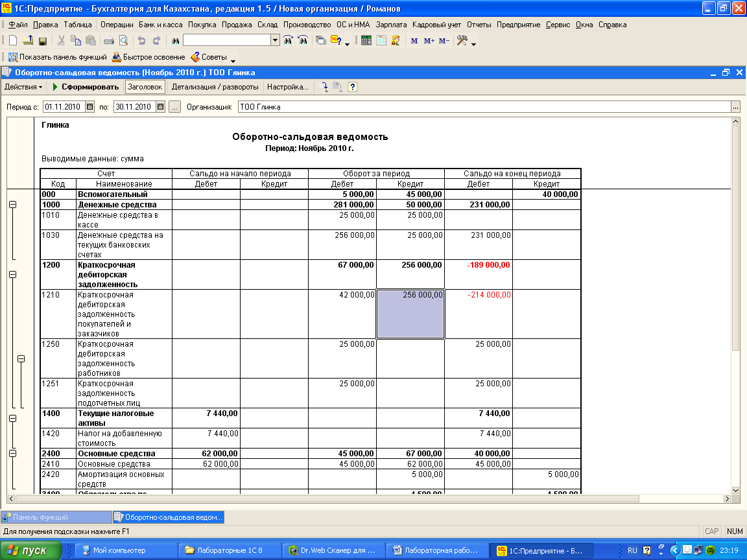Click the vertical scrollbar down arrow
747x560 pixels.
735,490
